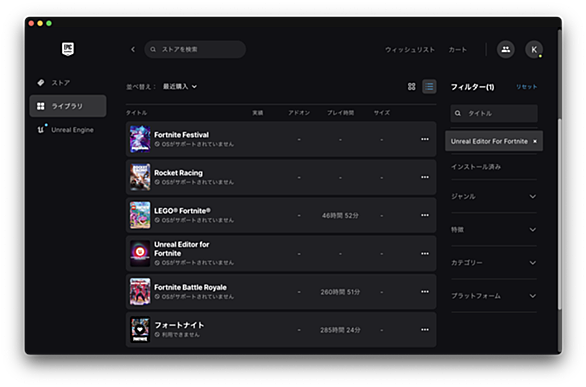Screen dimensions: 586x387
Task: Open more options for Unreal Editor for Fortnite
Action: pyautogui.click(x=425, y=254)
